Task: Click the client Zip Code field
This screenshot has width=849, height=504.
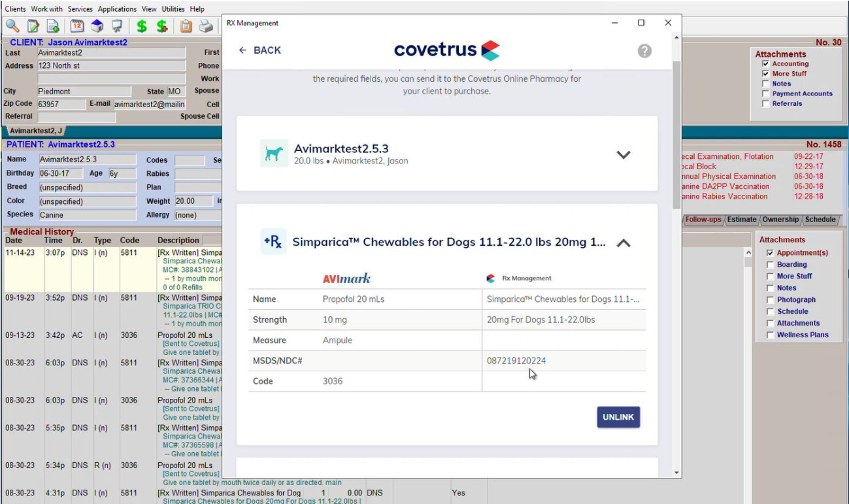Action: pos(61,104)
